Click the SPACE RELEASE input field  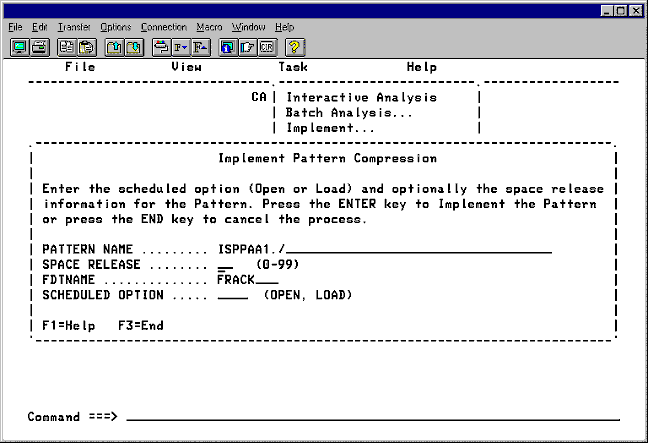225,264
